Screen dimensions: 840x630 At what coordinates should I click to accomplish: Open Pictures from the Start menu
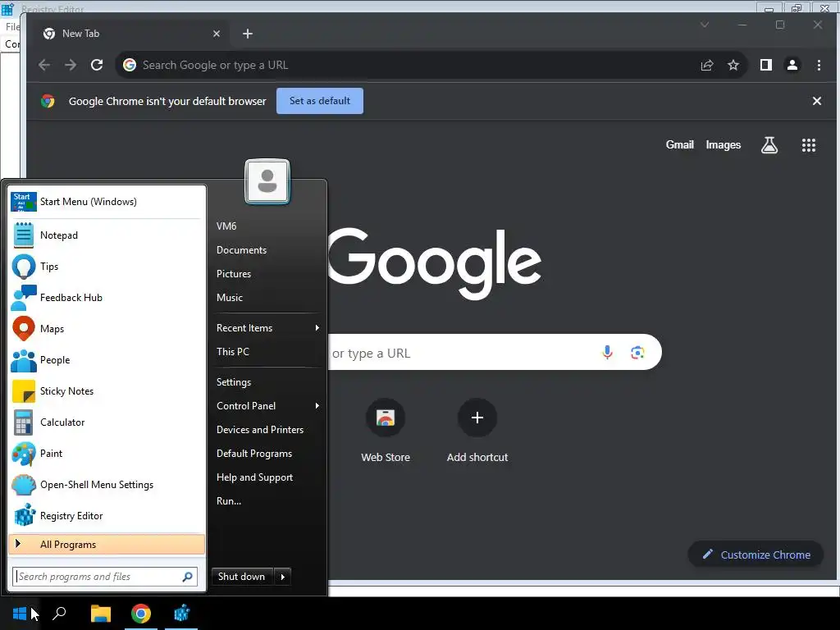pos(268,274)
